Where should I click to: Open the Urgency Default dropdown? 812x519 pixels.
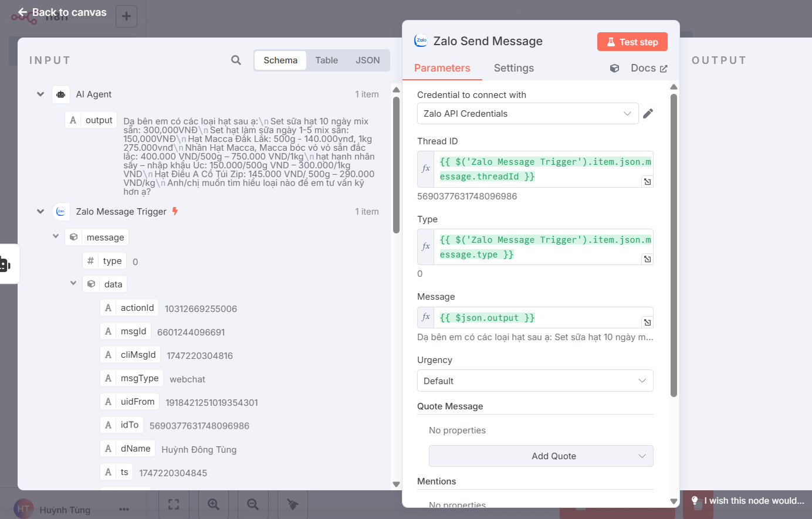535,381
